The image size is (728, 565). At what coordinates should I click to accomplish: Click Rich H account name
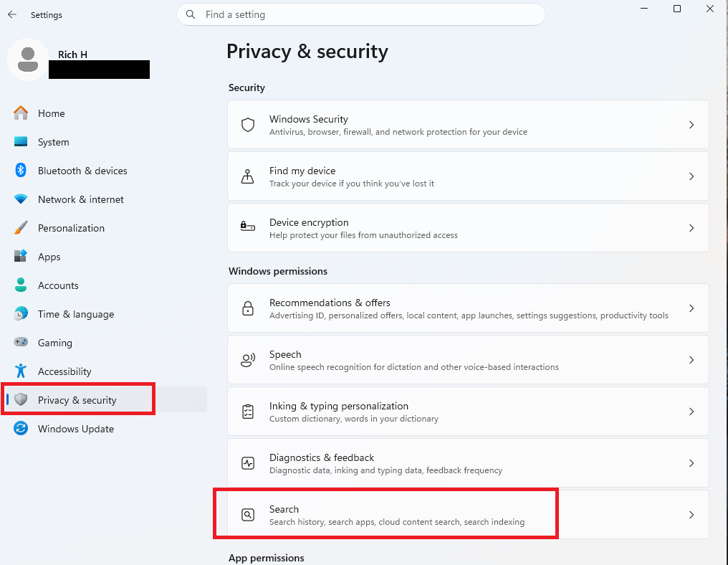click(72, 54)
